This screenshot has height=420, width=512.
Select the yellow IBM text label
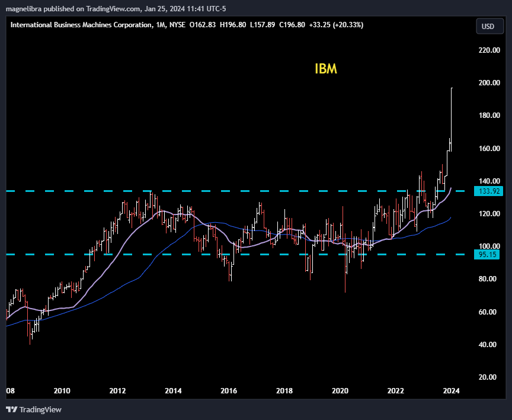tap(325, 69)
